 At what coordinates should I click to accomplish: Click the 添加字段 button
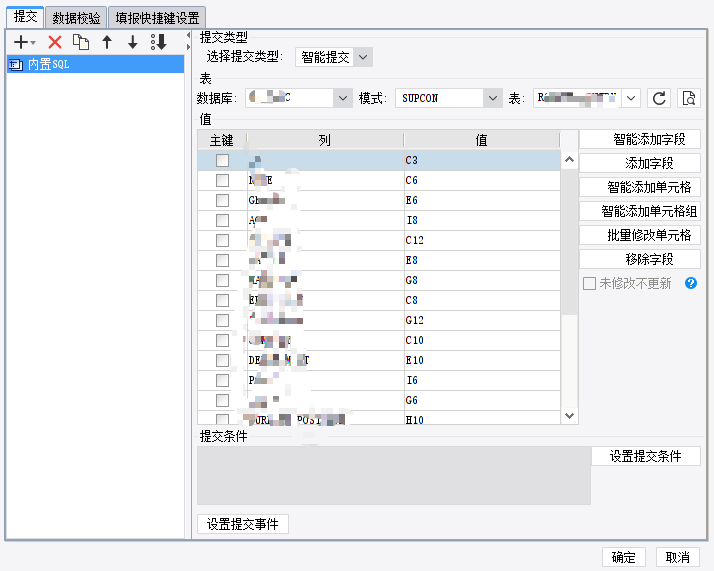(640, 163)
